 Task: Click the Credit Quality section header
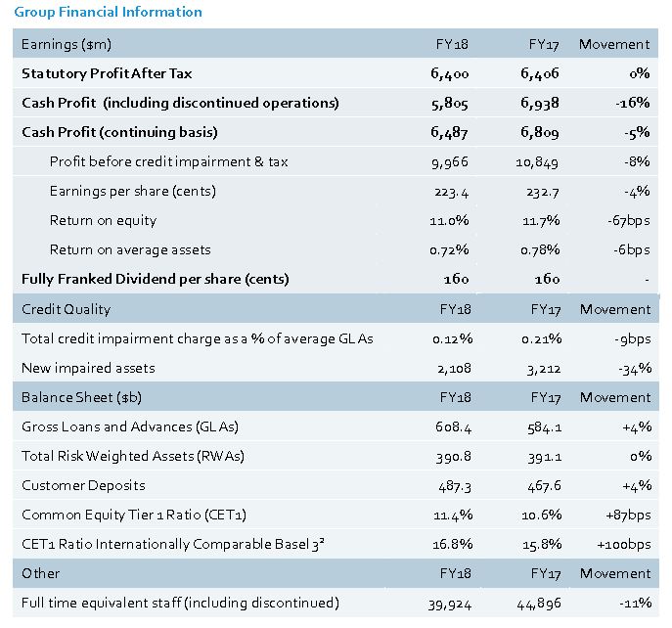coord(66,309)
